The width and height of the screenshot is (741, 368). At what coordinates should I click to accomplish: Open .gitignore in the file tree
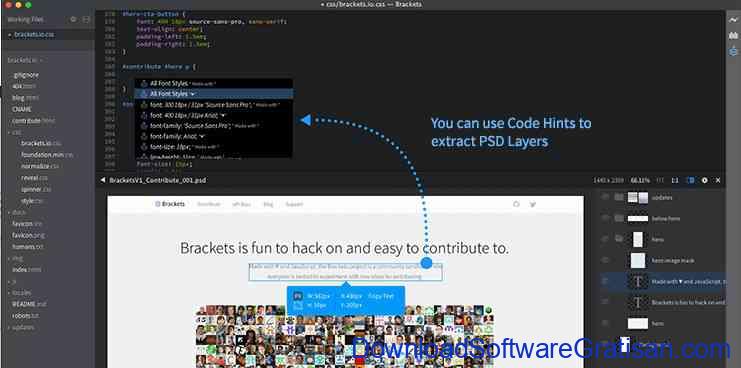pyautogui.click(x=26, y=75)
